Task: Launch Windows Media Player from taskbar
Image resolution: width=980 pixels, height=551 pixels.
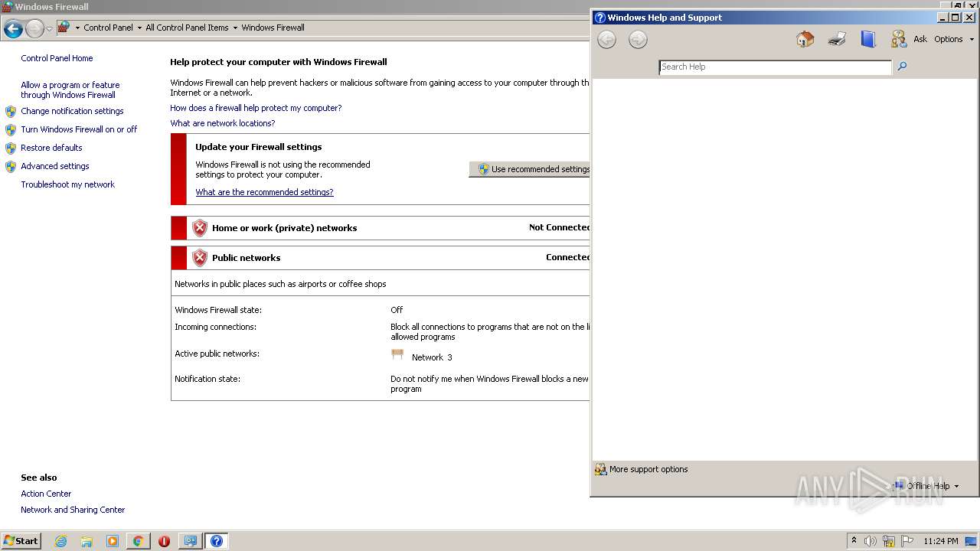Action: (113, 541)
